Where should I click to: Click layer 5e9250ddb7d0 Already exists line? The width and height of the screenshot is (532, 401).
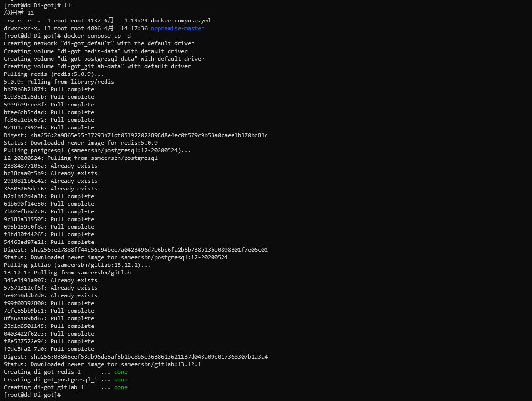tap(51, 295)
